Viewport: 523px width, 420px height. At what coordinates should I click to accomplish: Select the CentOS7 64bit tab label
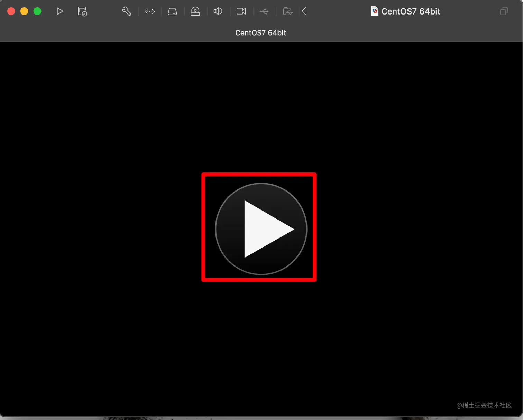click(x=261, y=33)
